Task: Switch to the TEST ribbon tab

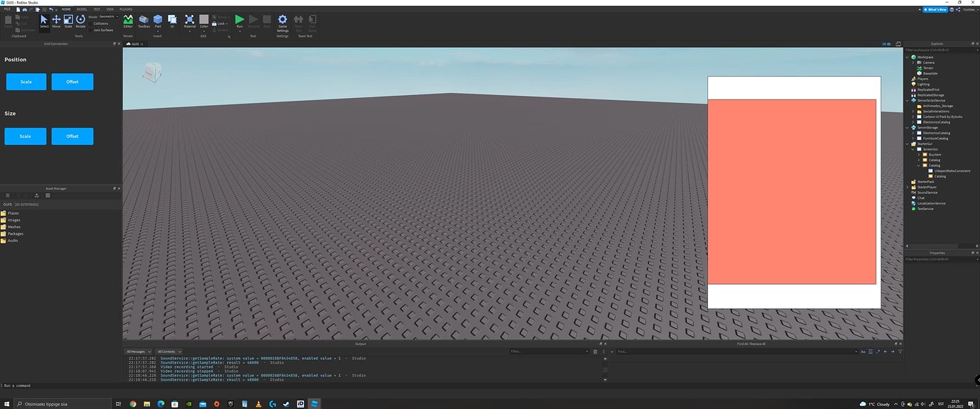Action: [97, 9]
